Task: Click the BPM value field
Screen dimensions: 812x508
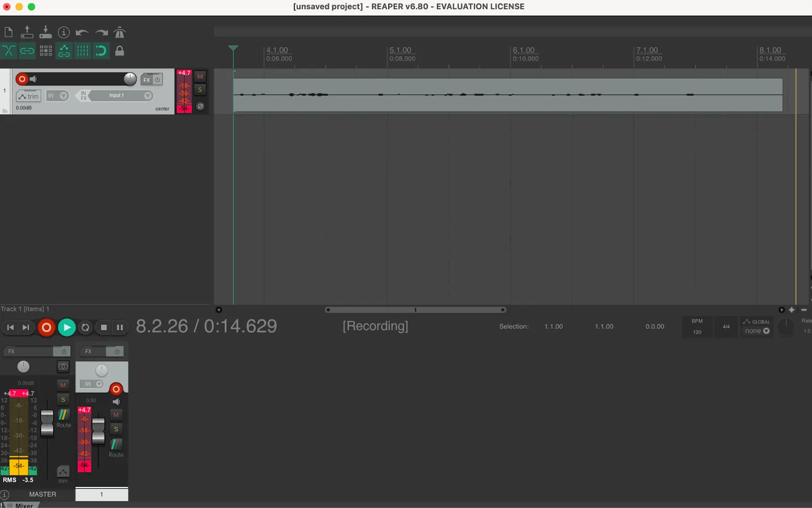Action: pyautogui.click(x=696, y=331)
